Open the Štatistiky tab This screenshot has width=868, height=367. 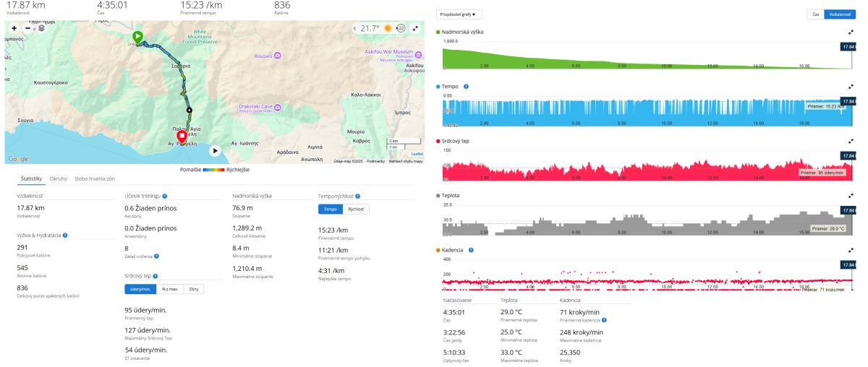coord(31,178)
